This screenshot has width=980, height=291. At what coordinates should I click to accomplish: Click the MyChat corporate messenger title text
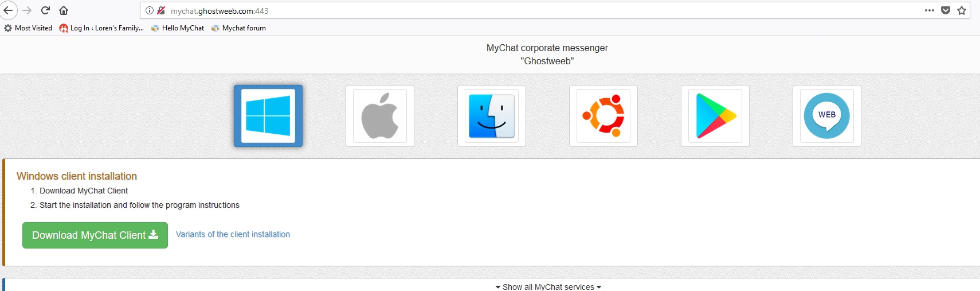point(547,48)
